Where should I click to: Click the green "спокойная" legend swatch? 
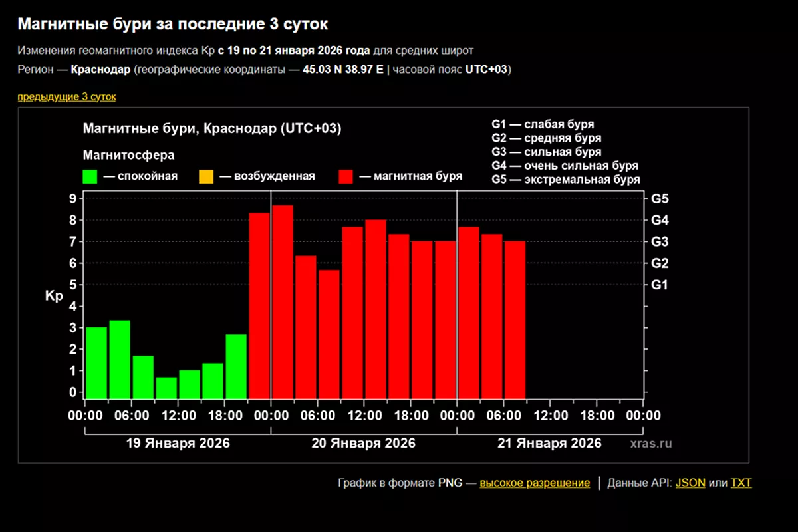[90, 176]
